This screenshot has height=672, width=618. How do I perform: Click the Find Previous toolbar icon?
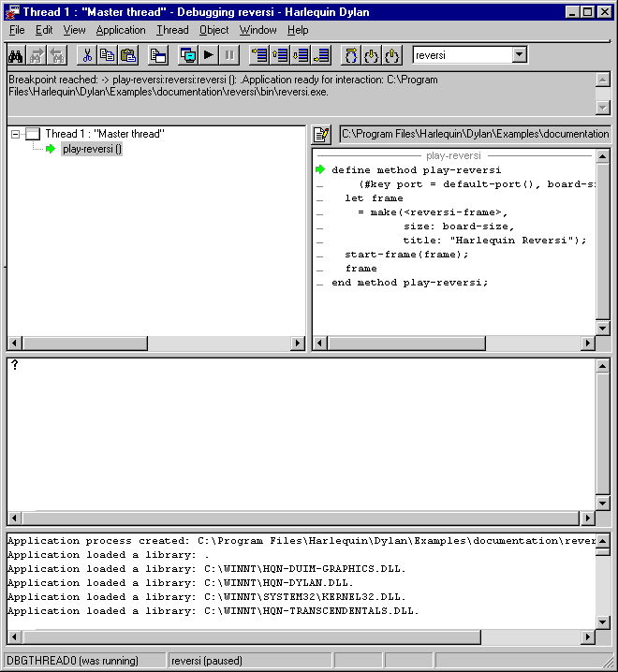57,55
